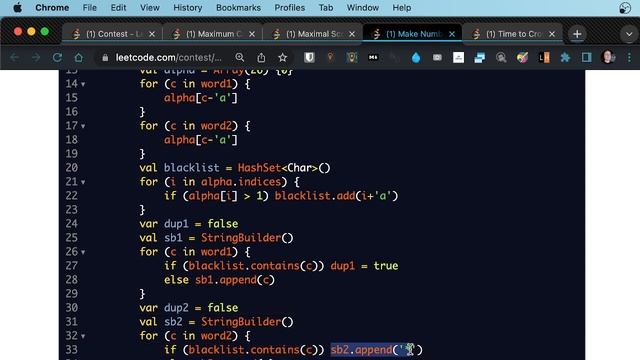Open the white square extension

pos(458,58)
